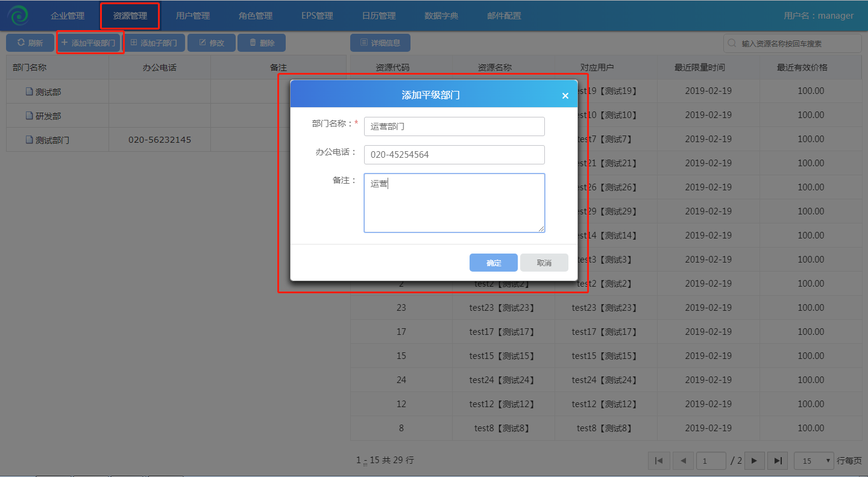Open 邮件配置 menu item

[504, 16]
